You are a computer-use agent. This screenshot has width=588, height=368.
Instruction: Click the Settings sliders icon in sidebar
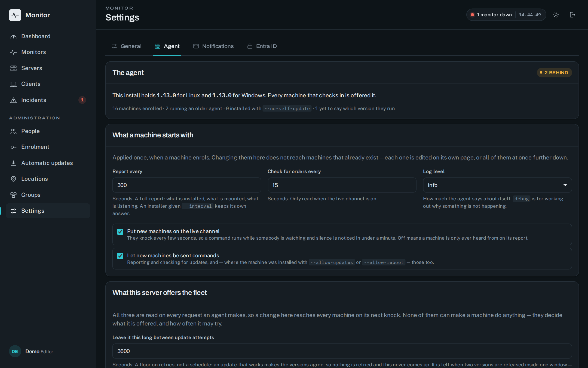click(13, 211)
